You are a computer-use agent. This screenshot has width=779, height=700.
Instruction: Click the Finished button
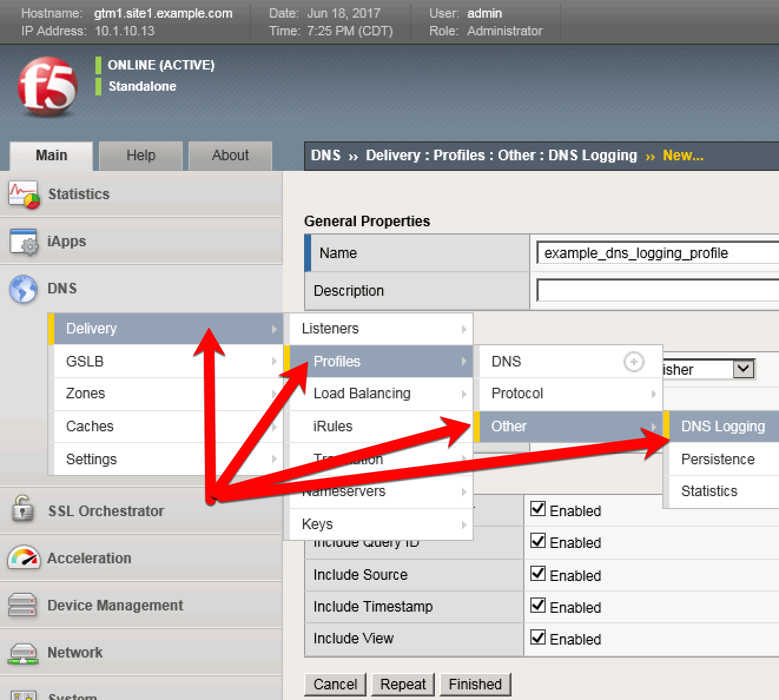click(476, 684)
